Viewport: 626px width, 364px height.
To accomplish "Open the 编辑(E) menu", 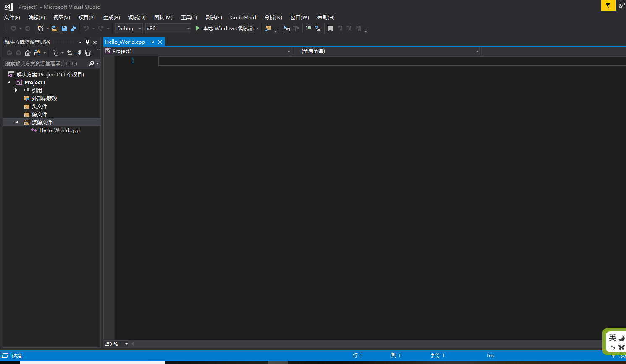I will [x=37, y=18].
